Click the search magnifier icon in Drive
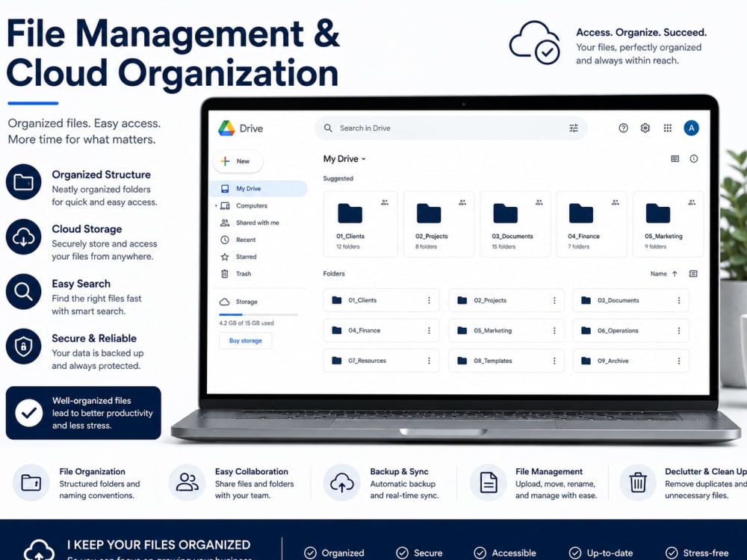Image resolution: width=747 pixels, height=560 pixels. (328, 128)
